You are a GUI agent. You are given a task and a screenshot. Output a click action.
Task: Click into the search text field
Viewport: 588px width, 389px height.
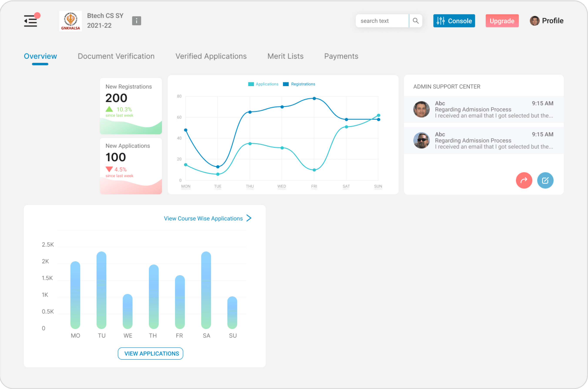coord(382,21)
